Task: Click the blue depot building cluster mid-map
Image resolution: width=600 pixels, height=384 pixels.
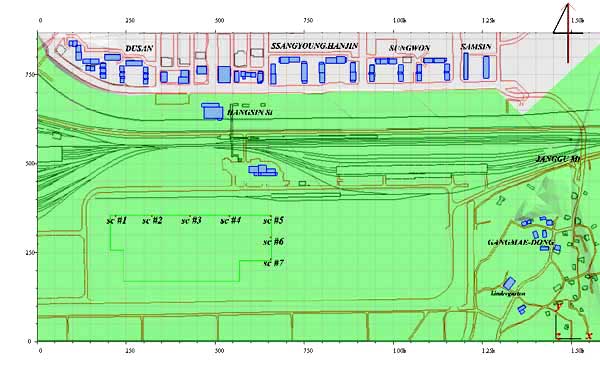Action: click(262, 170)
